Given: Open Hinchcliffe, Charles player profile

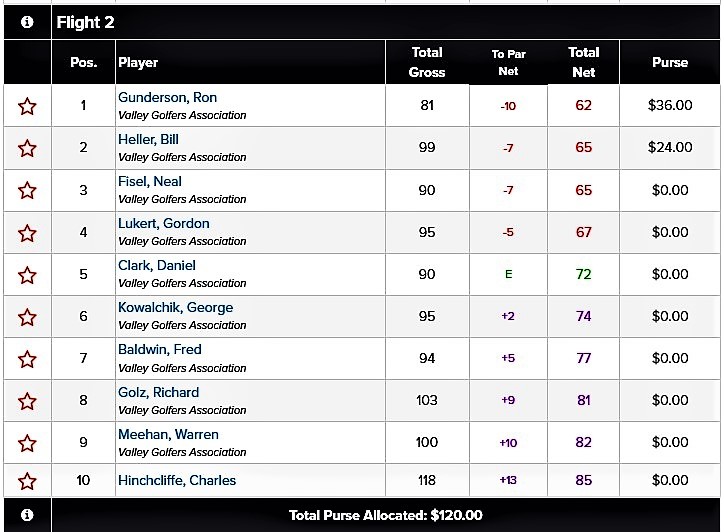Looking at the screenshot, I should tap(177, 480).
